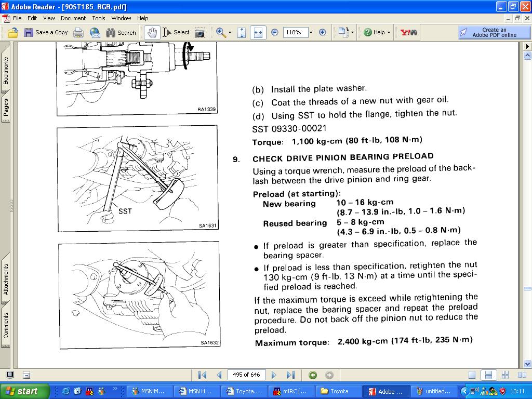Enable continuous facing pages layout
This screenshot has height=399, width=532.
pos(504,375)
